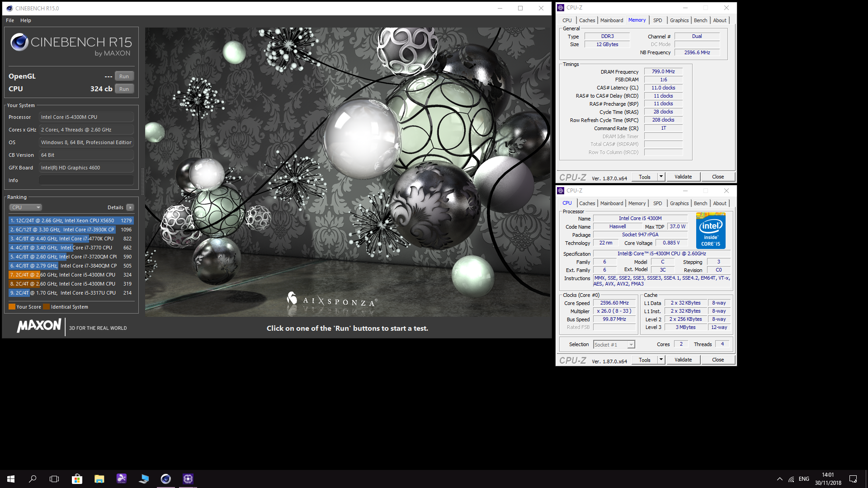Open Graphics tab in lower CPU-Z window
The height and width of the screenshot is (488, 868).
679,203
